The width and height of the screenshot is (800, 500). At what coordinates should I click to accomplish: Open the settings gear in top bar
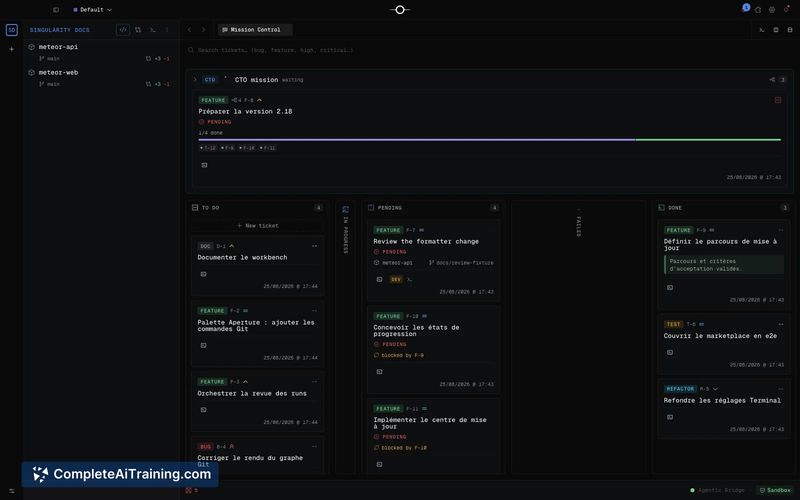772,10
